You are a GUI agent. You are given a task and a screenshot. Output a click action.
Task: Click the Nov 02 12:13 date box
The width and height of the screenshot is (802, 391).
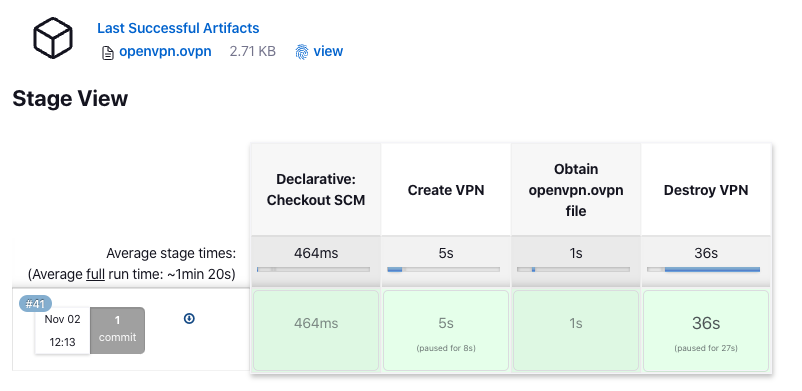click(62, 331)
